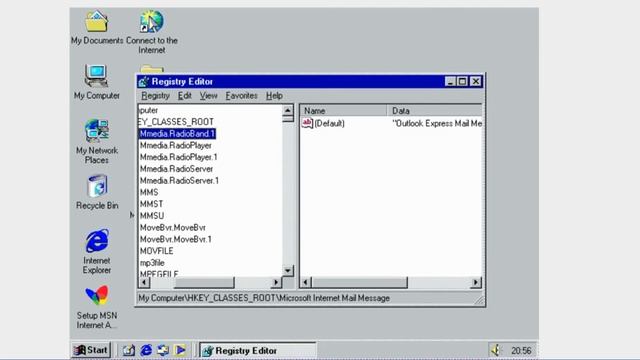
Task: Select the Mmedia.RadioPlayer key
Action: coord(176,145)
